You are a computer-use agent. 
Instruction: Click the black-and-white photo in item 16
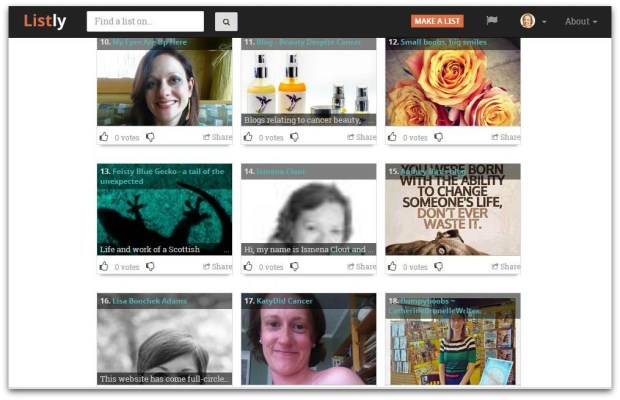[164, 341]
